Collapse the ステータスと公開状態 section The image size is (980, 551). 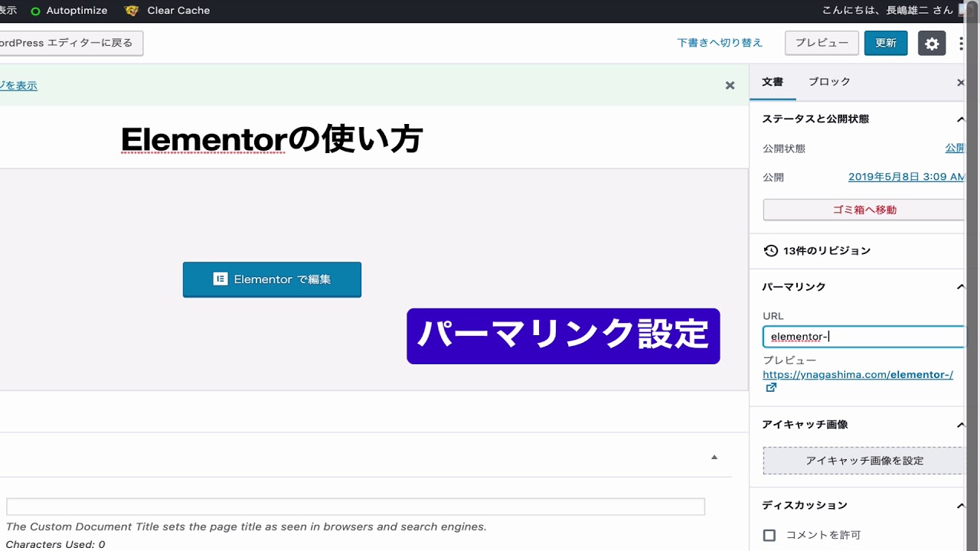pyautogui.click(x=961, y=119)
